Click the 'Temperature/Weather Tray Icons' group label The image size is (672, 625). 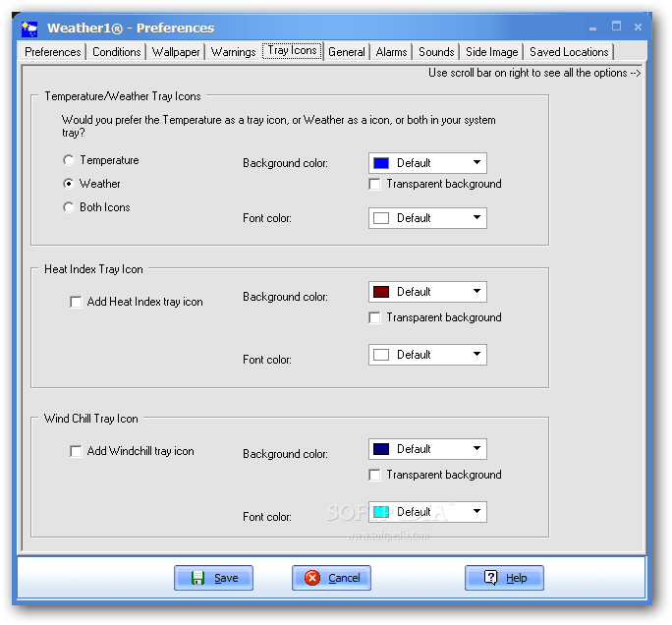coord(123,96)
